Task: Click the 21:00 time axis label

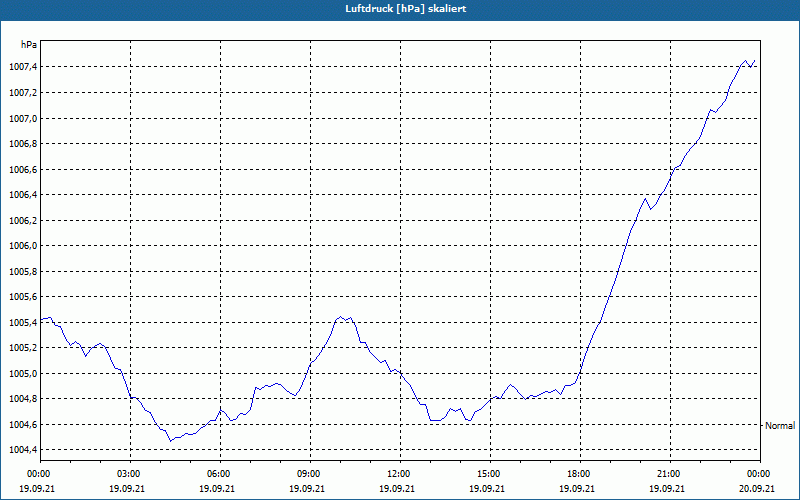Action: point(670,474)
